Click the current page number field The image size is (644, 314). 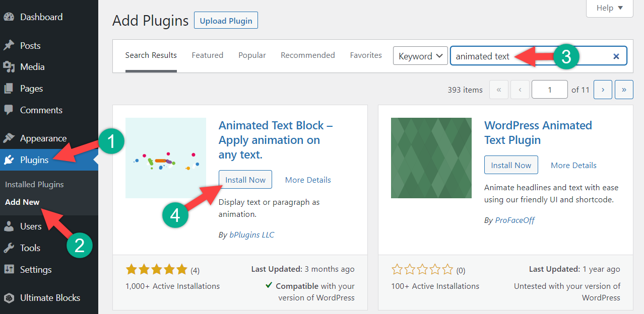pyautogui.click(x=549, y=90)
